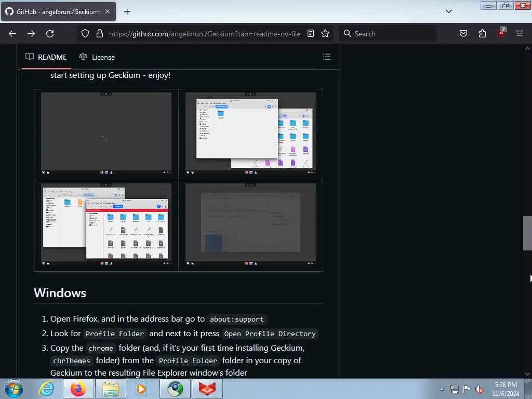Click the page vertical scrollbar thumb

pos(527,233)
